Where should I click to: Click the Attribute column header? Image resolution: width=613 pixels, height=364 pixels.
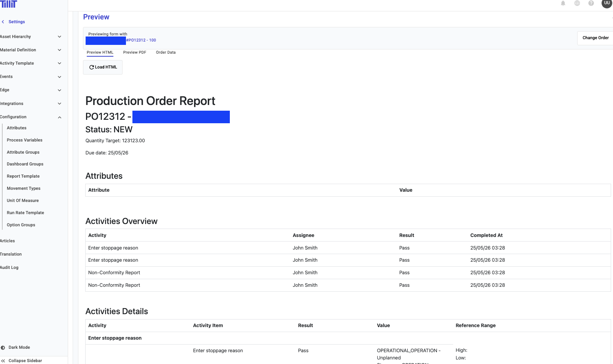99,190
